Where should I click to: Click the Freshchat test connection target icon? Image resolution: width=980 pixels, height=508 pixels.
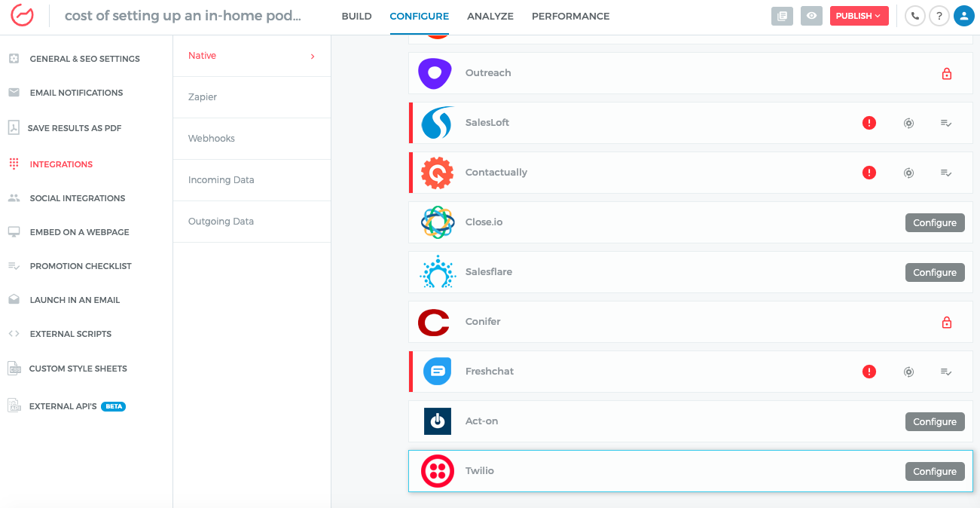tap(908, 372)
